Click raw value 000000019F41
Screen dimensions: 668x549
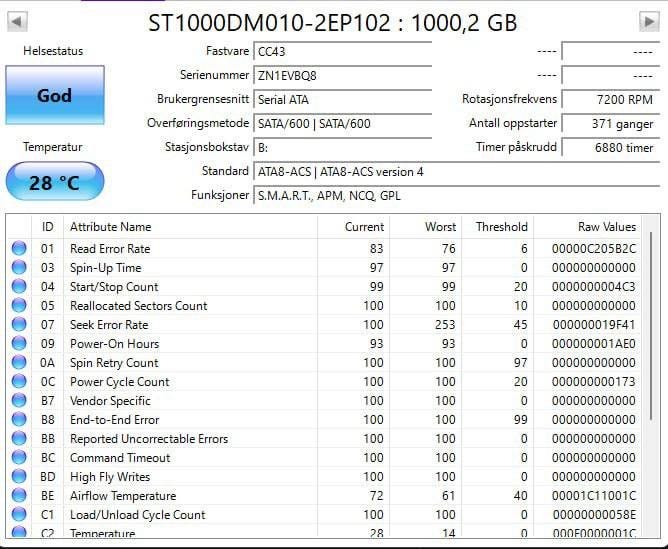coord(594,325)
